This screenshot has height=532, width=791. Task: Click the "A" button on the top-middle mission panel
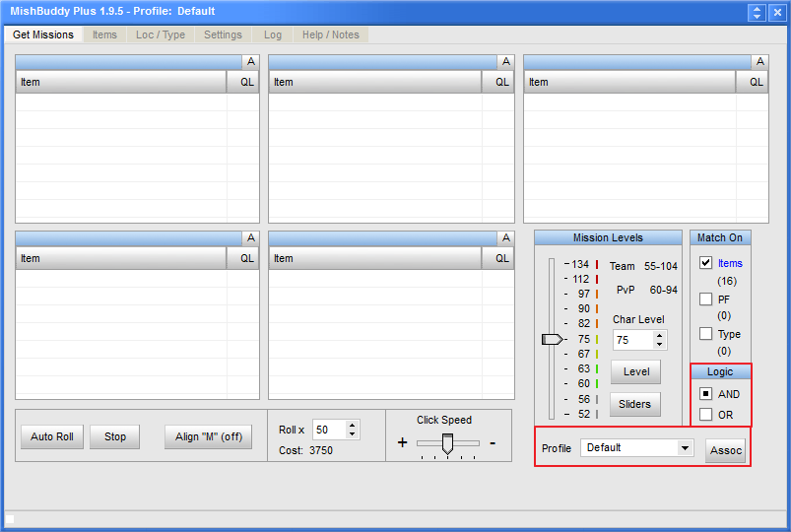click(505, 61)
